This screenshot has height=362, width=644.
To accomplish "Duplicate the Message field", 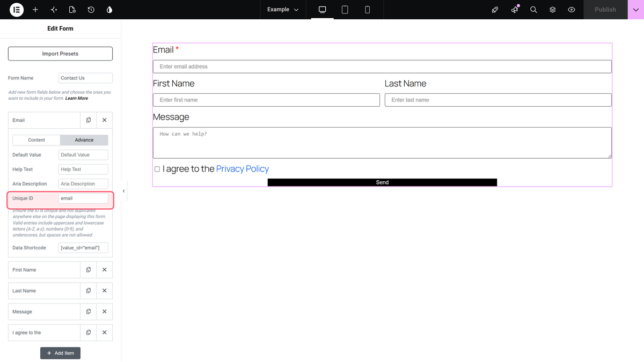I will tap(89, 312).
